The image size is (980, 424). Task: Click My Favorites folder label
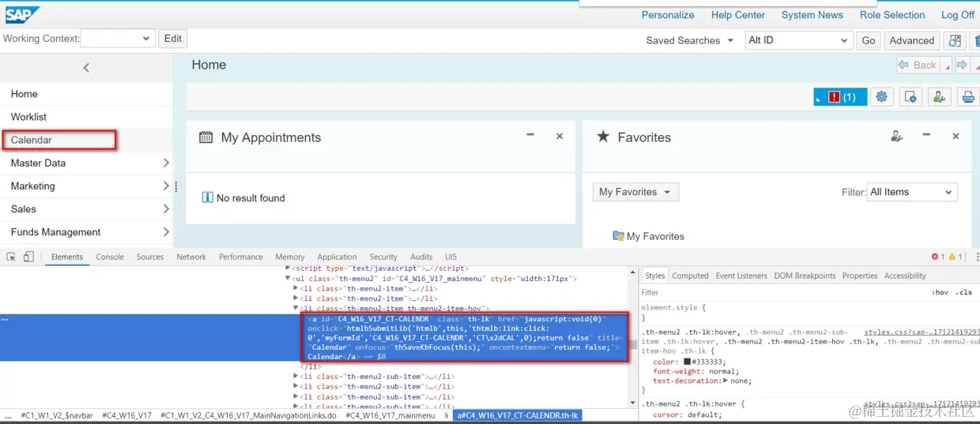pos(655,236)
